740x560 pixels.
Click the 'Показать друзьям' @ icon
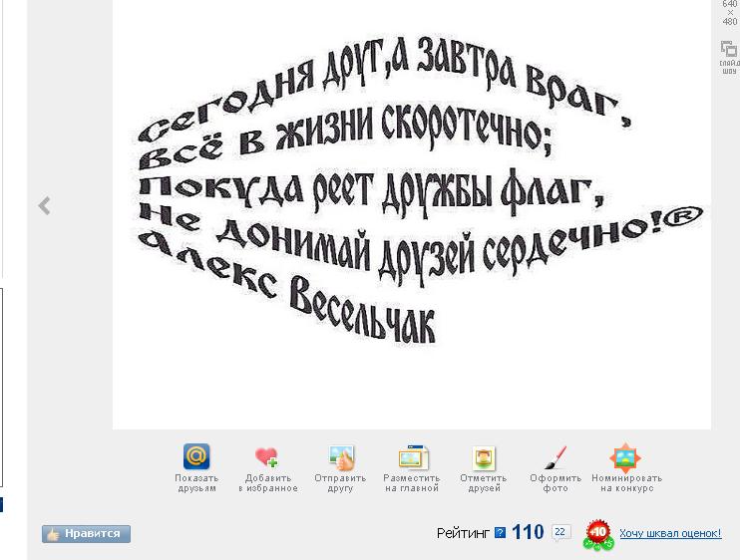196,457
